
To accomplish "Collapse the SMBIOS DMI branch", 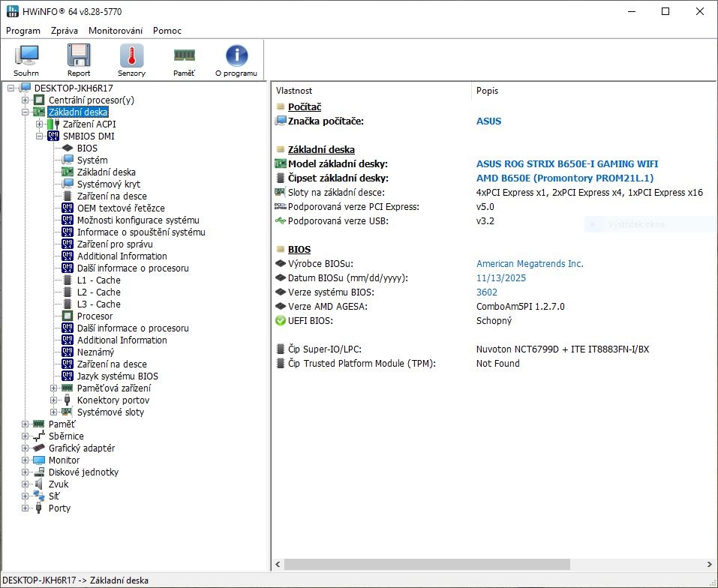I will (39, 136).
